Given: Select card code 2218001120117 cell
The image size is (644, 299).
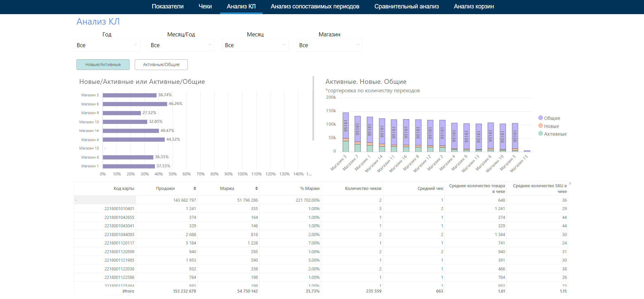Looking at the screenshot, I should [x=105, y=243].
